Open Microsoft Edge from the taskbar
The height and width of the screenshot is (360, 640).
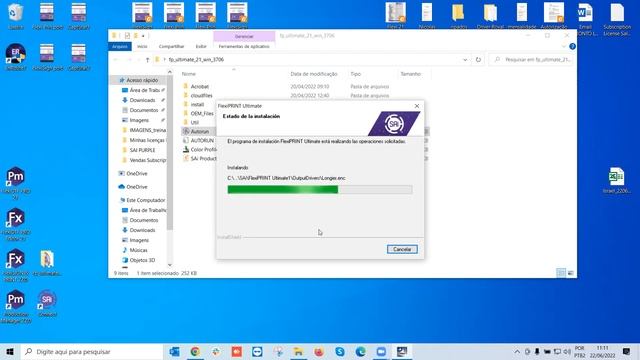click(360, 351)
